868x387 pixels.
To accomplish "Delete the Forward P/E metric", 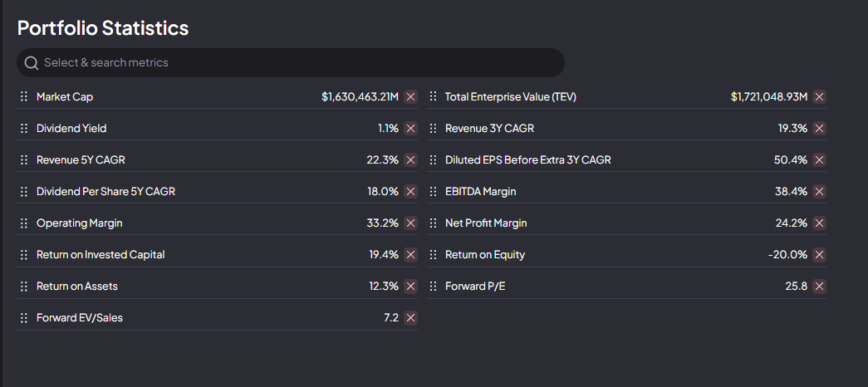I will point(819,287).
